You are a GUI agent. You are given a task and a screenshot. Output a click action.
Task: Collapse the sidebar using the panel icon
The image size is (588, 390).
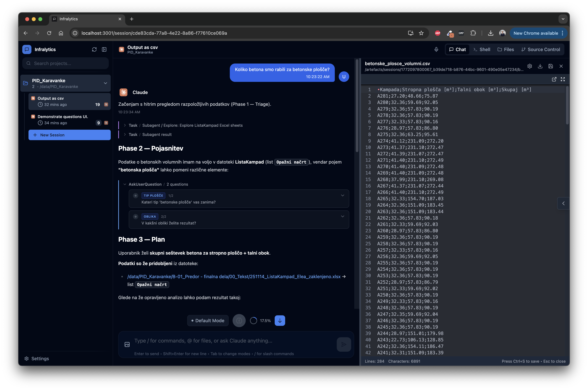104,49
